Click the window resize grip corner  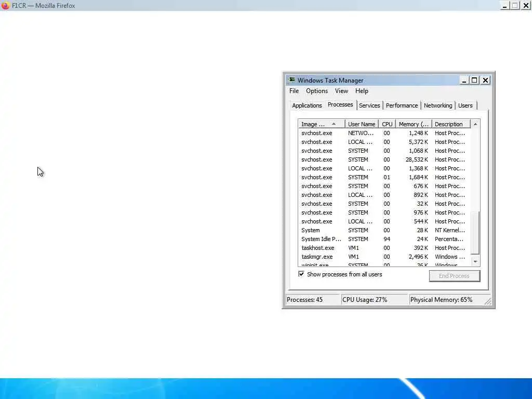(x=488, y=301)
